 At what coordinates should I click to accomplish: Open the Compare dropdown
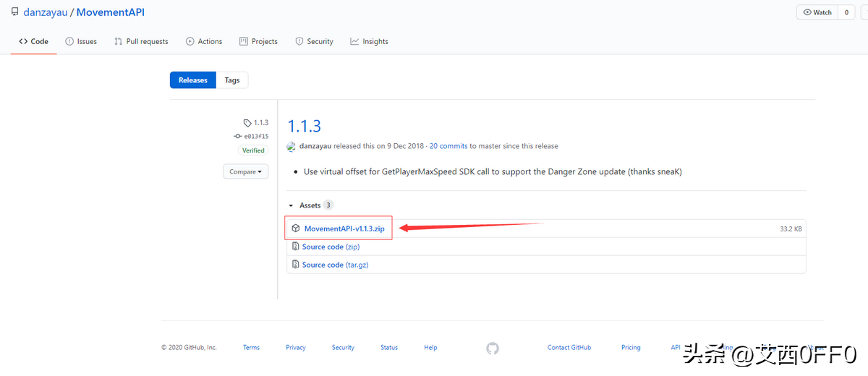(246, 171)
